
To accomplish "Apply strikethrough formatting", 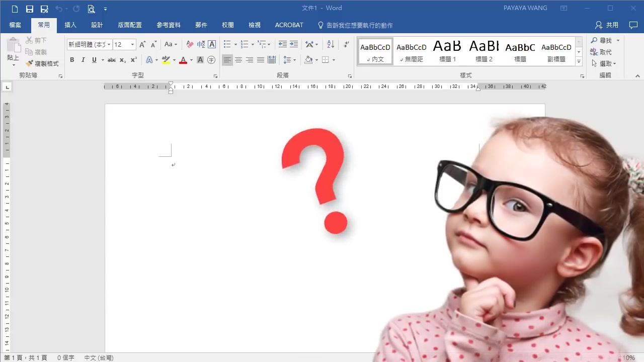I will [x=112, y=60].
